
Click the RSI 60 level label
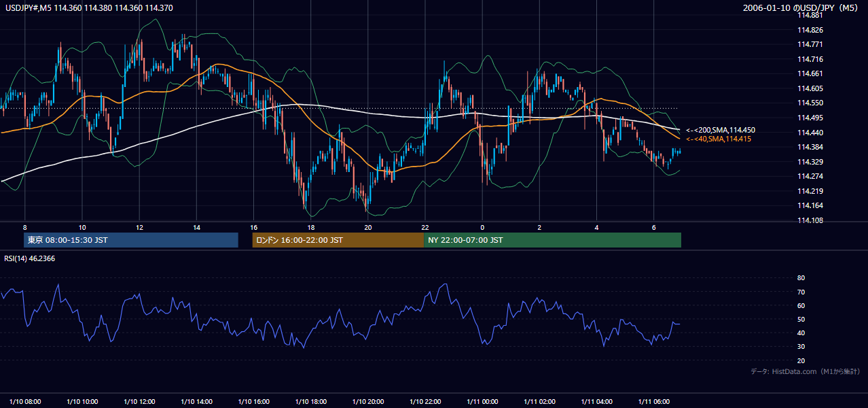[x=801, y=305]
